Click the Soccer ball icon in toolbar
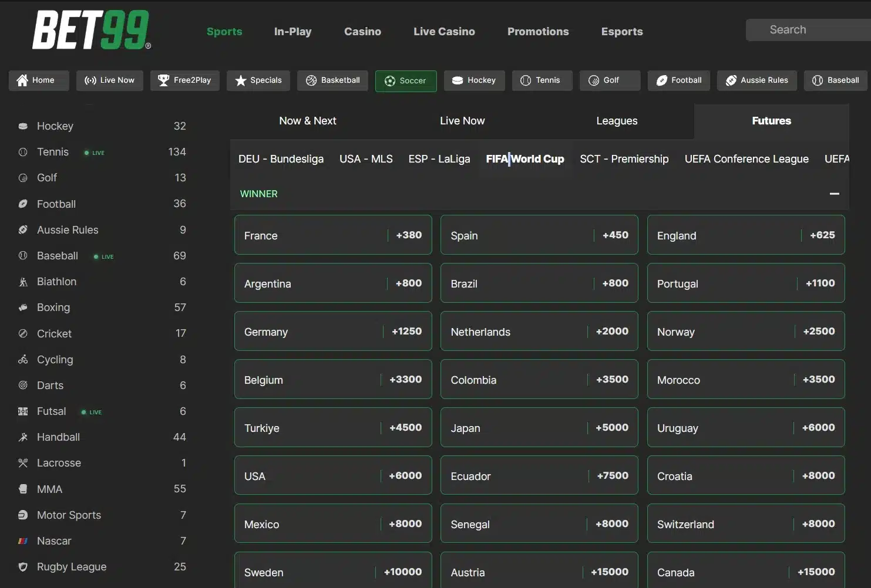Viewport: 871px width, 588px height. [x=390, y=81]
